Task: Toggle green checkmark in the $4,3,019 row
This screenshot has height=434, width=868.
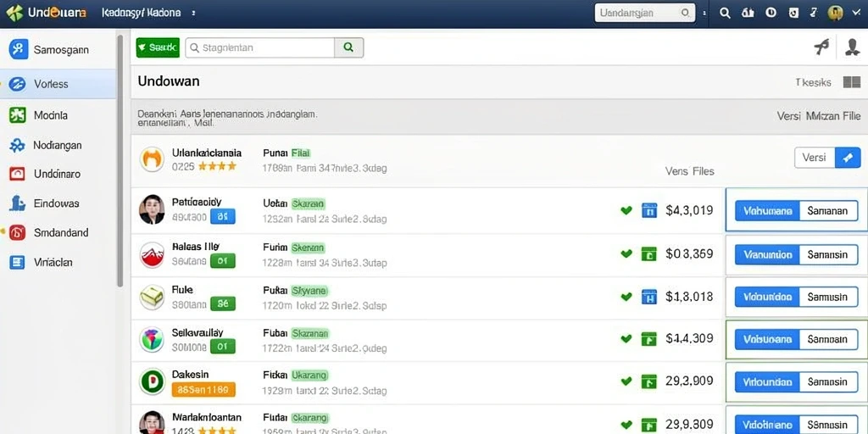Action: pos(626,210)
